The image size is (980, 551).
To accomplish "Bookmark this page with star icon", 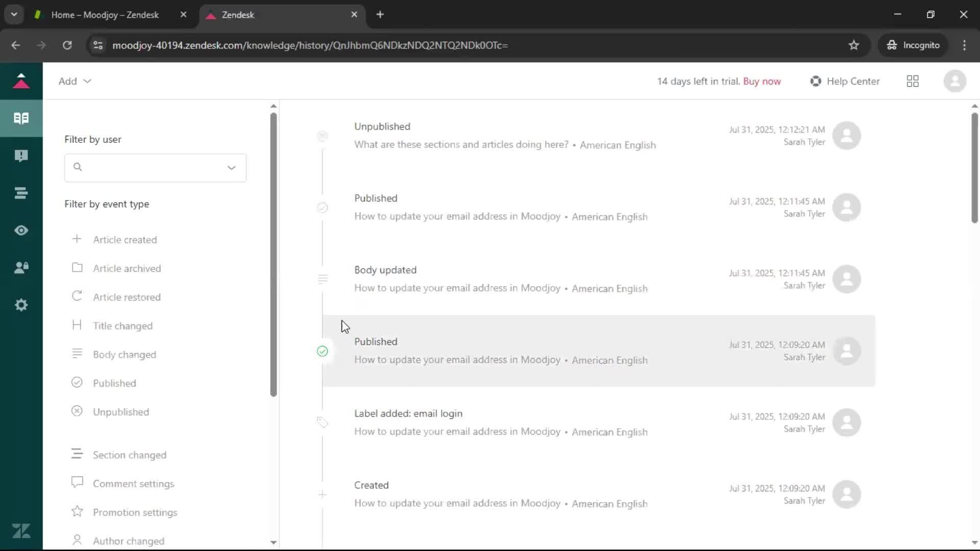I will pos(854,45).
